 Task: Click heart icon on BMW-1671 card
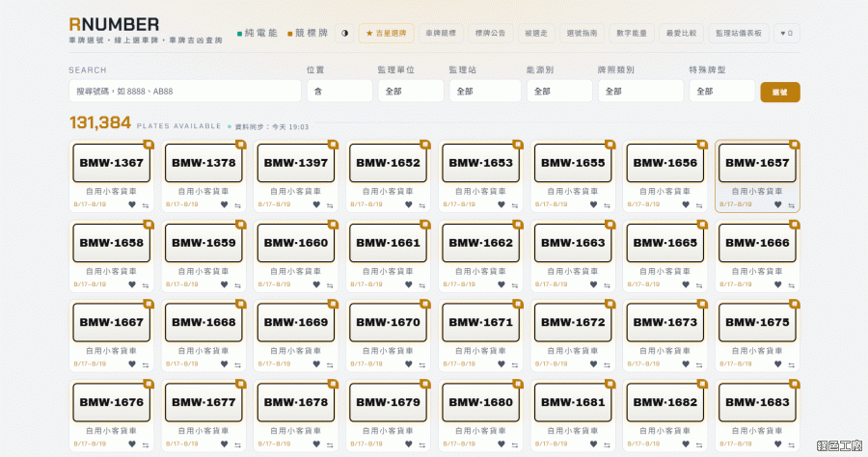501,364
